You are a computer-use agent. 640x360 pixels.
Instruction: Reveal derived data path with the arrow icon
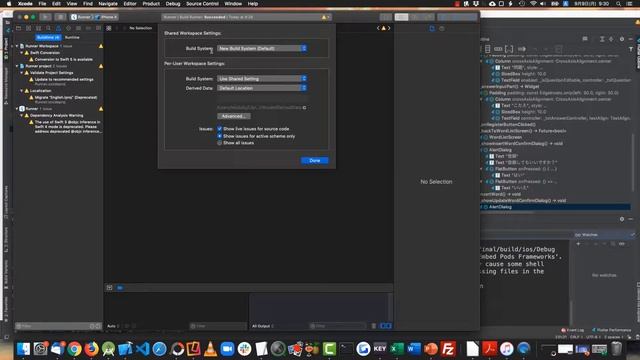tap(304, 108)
